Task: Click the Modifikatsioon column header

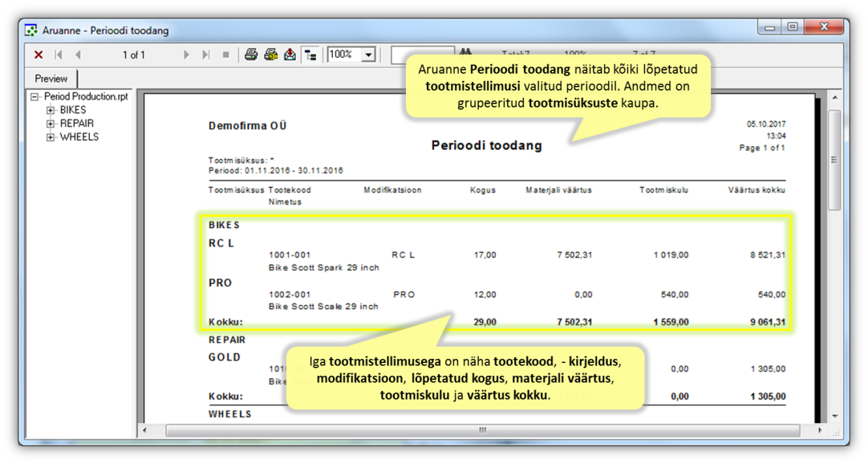Action: pyautogui.click(x=392, y=190)
